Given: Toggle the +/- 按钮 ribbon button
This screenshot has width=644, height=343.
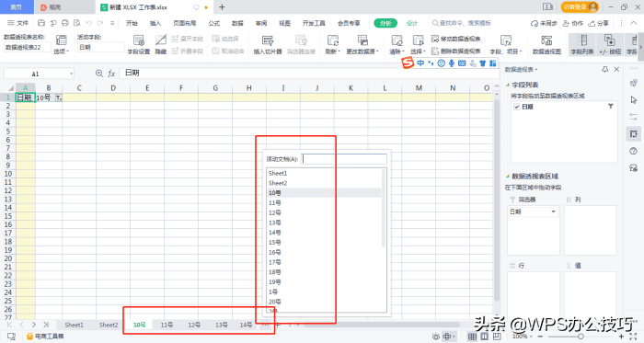Looking at the screenshot, I should tap(609, 44).
